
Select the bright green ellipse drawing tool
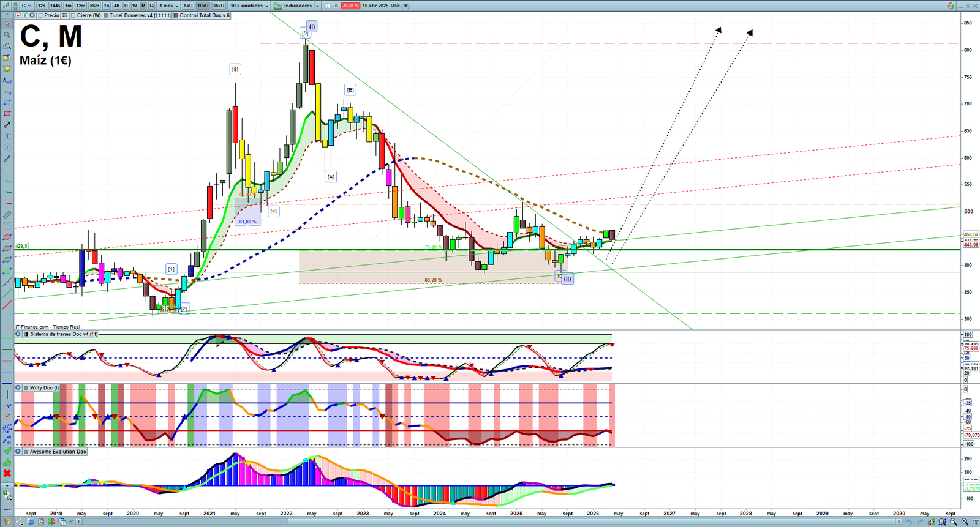(7, 271)
